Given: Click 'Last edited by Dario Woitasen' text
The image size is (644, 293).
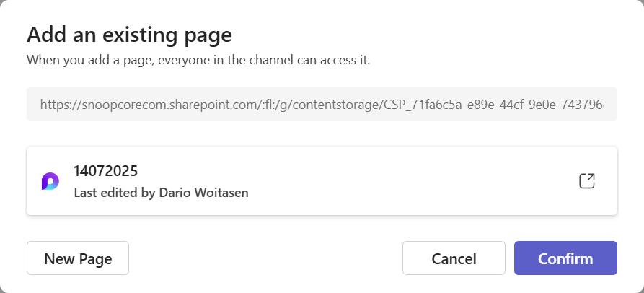Looking at the screenshot, I should 162,193.
